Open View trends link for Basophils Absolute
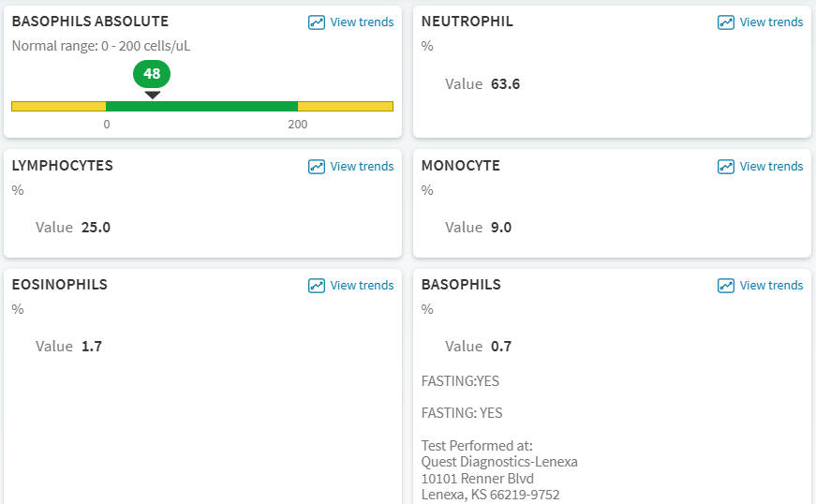Viewport: 816px width, 504px height. point(362,22)
